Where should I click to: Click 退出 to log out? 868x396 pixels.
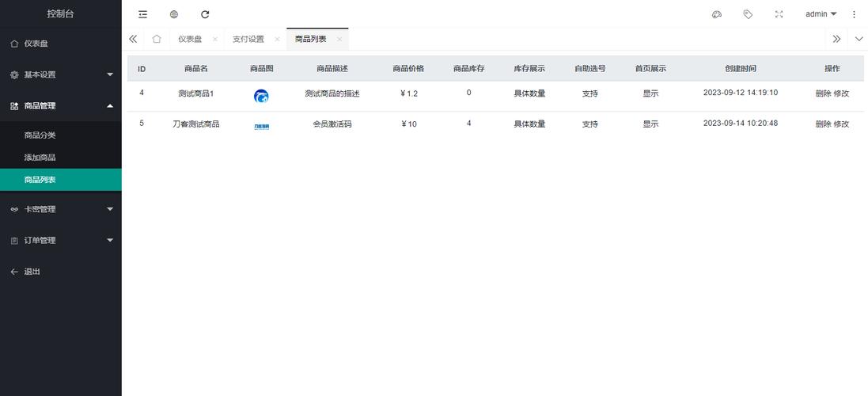[x=61, y=272]
